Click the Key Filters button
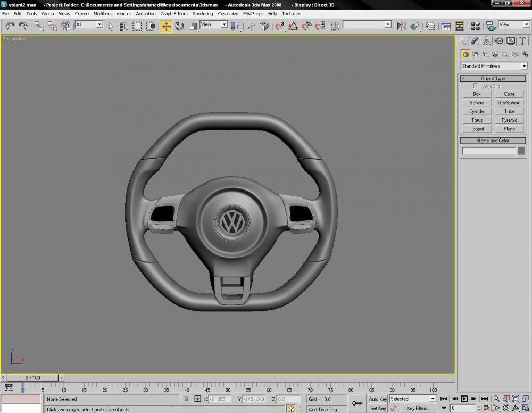The image size is (532, 413). (x=418, y=408)
